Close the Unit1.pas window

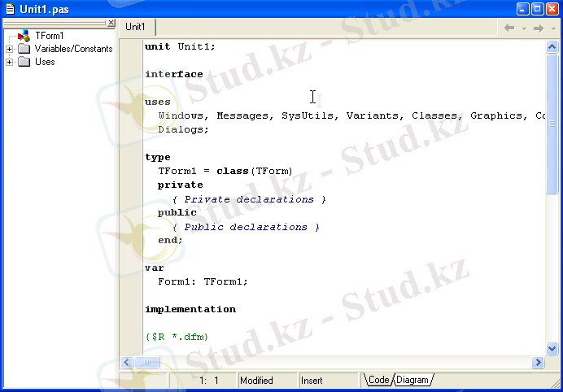552,9
